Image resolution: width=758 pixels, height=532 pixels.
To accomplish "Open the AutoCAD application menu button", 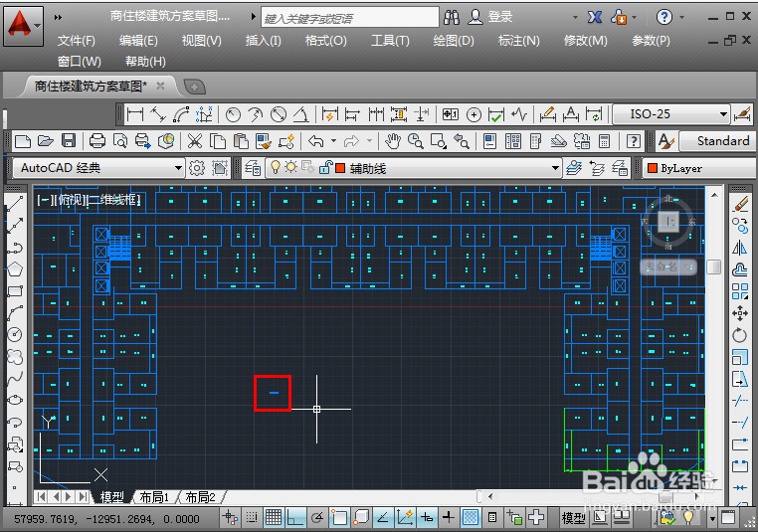I will click(x=23, y=25).
